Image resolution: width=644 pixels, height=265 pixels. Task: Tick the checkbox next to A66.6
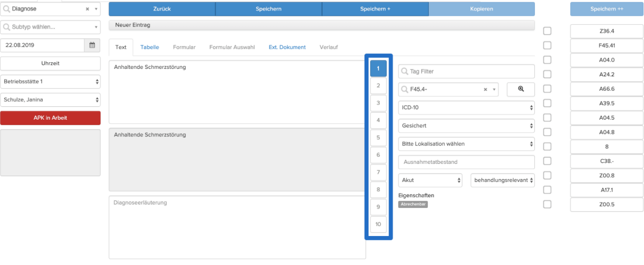pyautogui.click(x=547, y=89)
